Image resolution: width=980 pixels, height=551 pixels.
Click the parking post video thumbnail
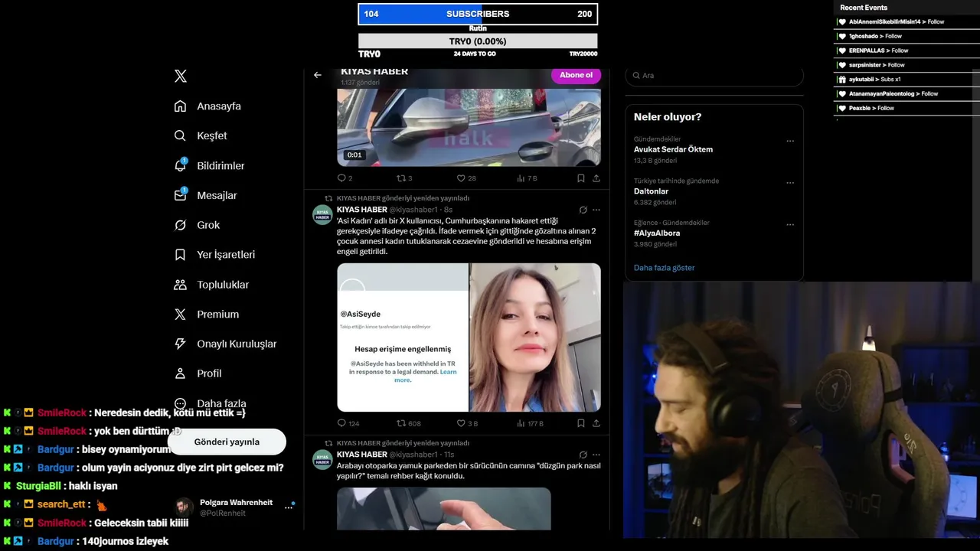click(x=444, y=508)
